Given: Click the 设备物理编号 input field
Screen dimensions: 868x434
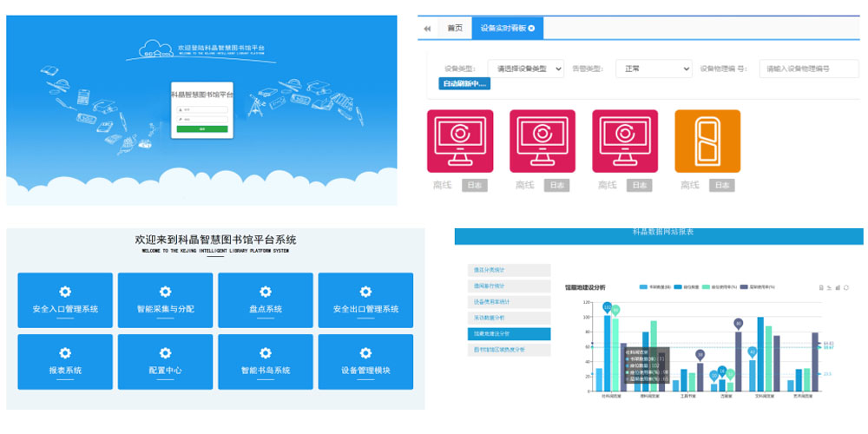Looking at the screenshot, I should (807, 69).
